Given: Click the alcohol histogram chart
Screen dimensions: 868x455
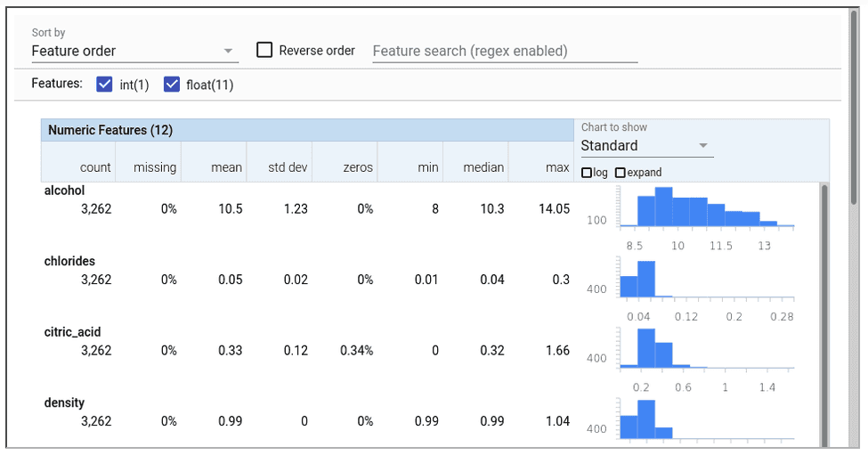Looking at the screenshot, I should click(706, 210).
